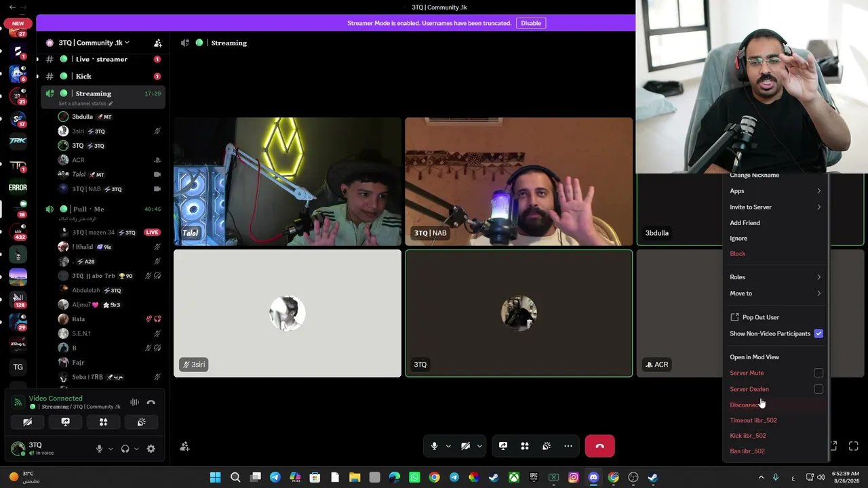Viewport: 868px width, 488px height.
Task: Focus the 3TQ | NAB video tile
Action: pyautogui.click(x=519, y=182)
